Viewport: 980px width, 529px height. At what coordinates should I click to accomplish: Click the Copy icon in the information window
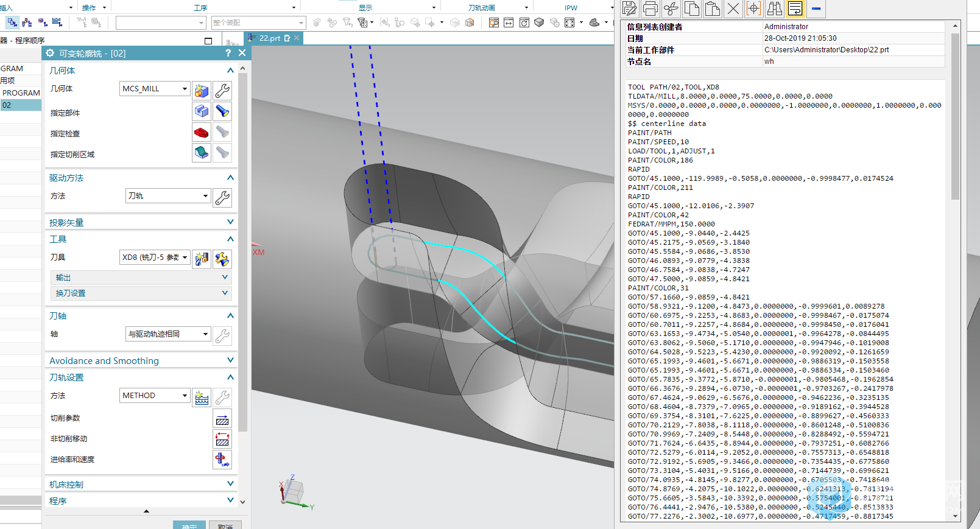click(x=692, y=9)
